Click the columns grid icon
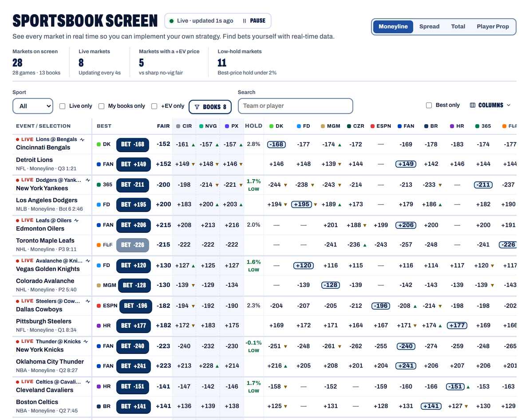 [473, 105]
